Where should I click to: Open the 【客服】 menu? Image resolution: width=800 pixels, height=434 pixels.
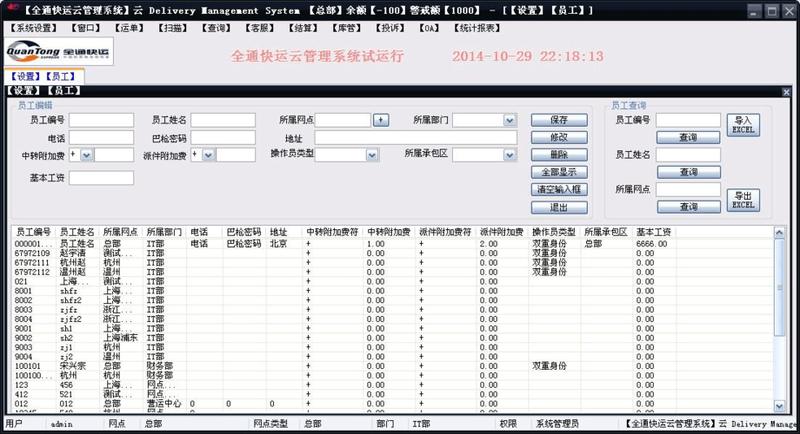point(259,28)
